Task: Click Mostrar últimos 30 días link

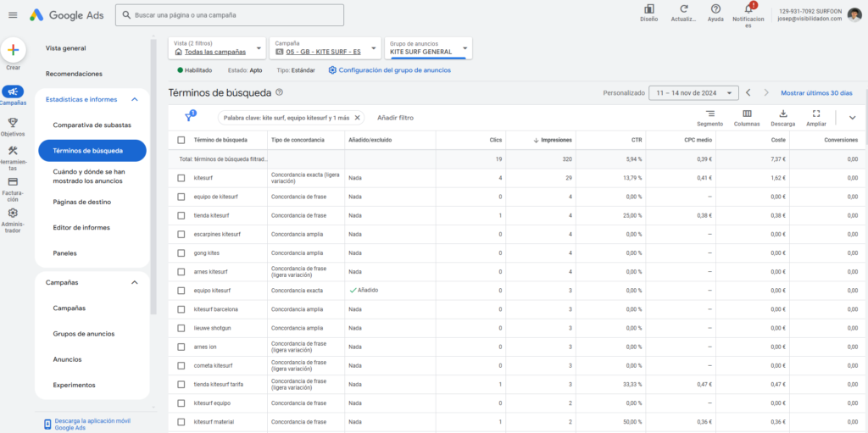Action: tap(816, 92)
